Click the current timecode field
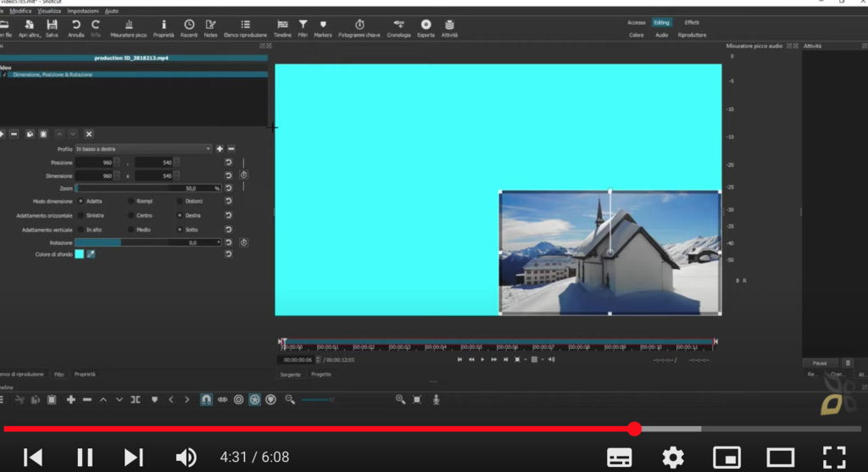This screenshot has width=868, height=472. [x=298, y=359]
